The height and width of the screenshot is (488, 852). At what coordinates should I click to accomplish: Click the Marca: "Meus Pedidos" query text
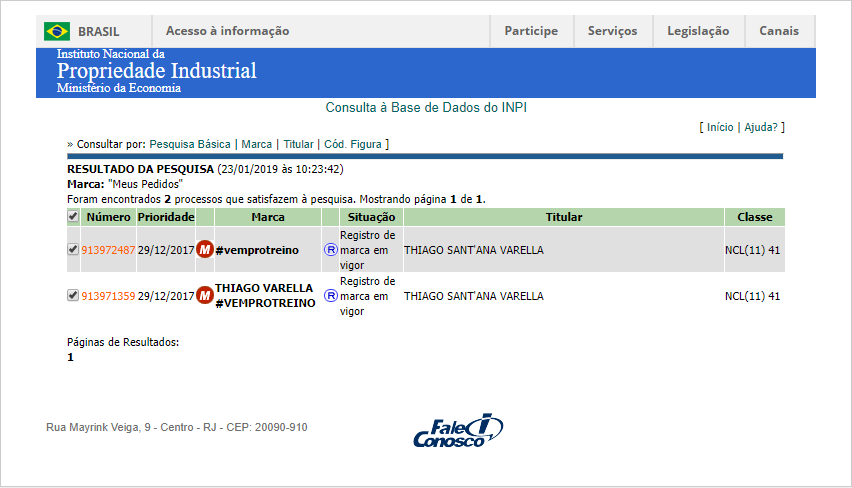pyautogui.click(x=124, y=184)
